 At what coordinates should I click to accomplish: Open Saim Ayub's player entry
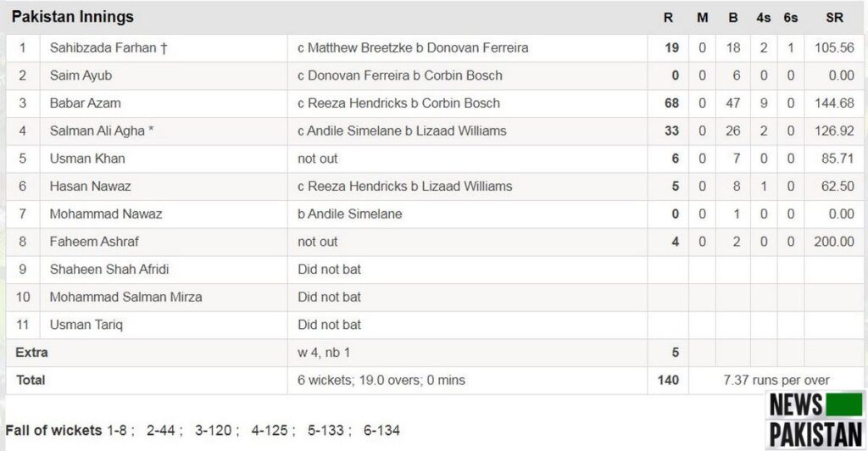pos(81,75)
